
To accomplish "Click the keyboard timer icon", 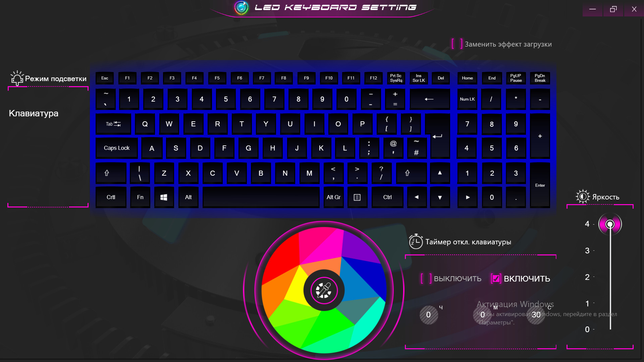I will coord(415,241).
